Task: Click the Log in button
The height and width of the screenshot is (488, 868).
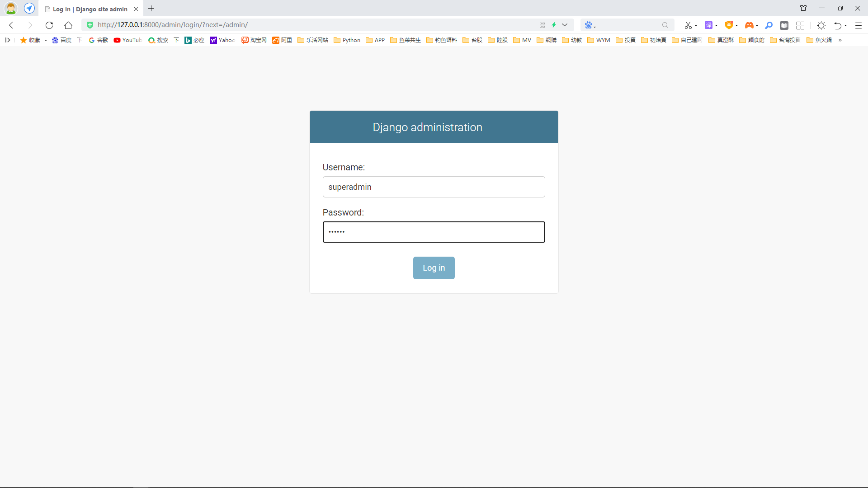Action: (434, 268)
